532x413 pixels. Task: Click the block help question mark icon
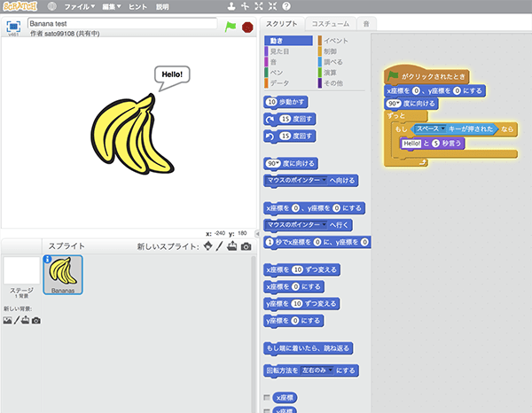[286, 6]
